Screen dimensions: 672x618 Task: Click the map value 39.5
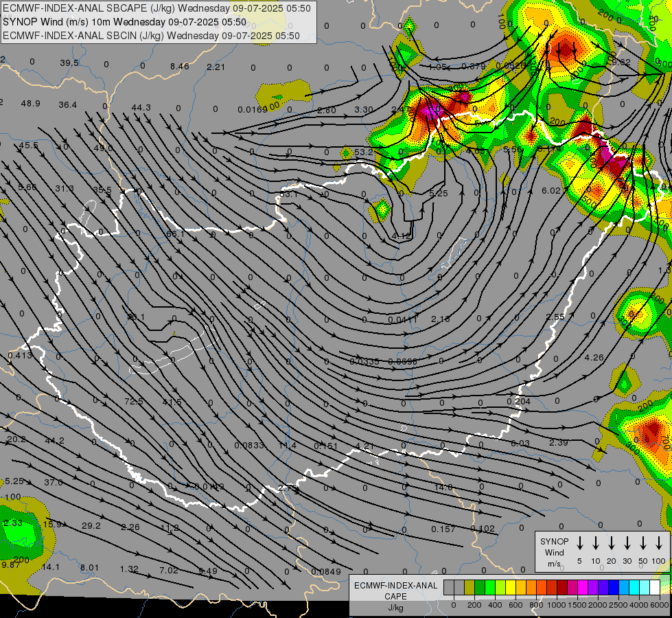point(69,63)
